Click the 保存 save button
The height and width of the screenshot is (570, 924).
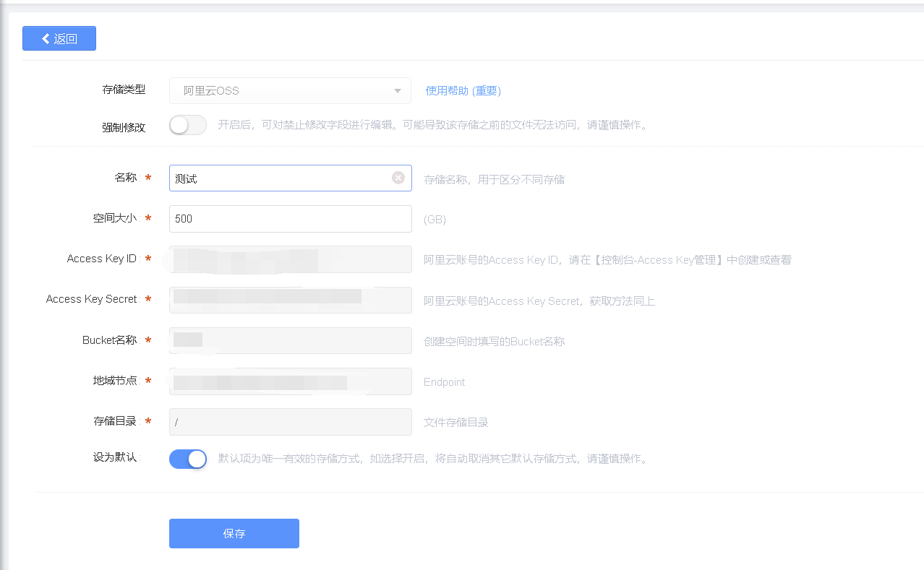(234, 533)
